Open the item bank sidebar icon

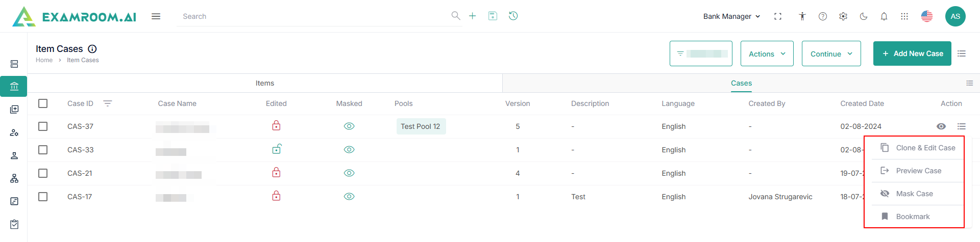(14, 87)
